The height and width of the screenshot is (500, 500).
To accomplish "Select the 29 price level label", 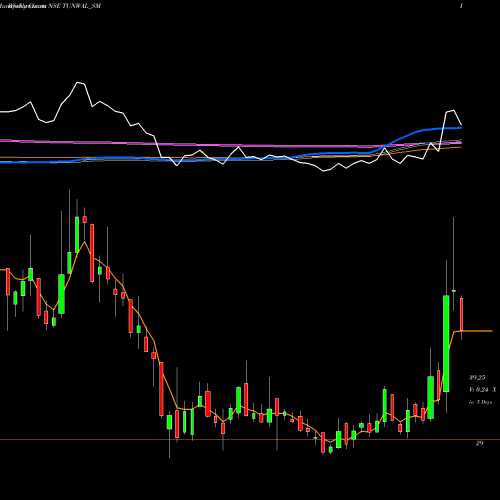I will click(479, 443).
